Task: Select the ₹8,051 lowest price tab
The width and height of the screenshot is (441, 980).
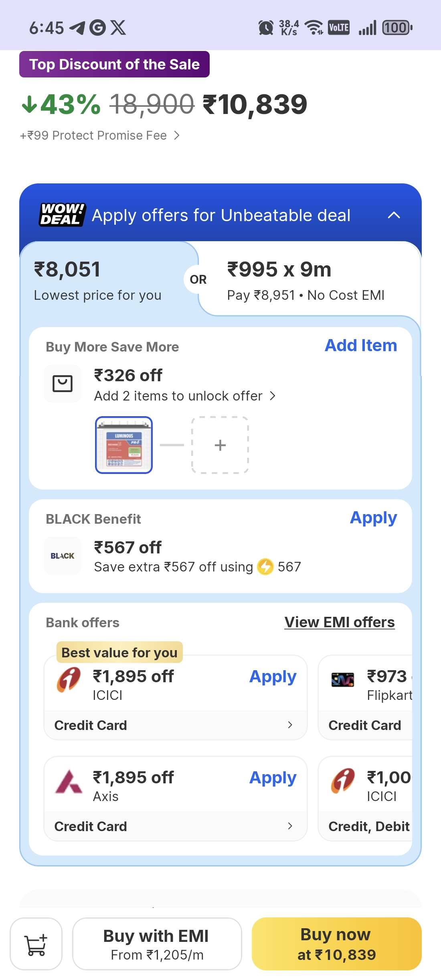Action: click(x=98, y=280)
